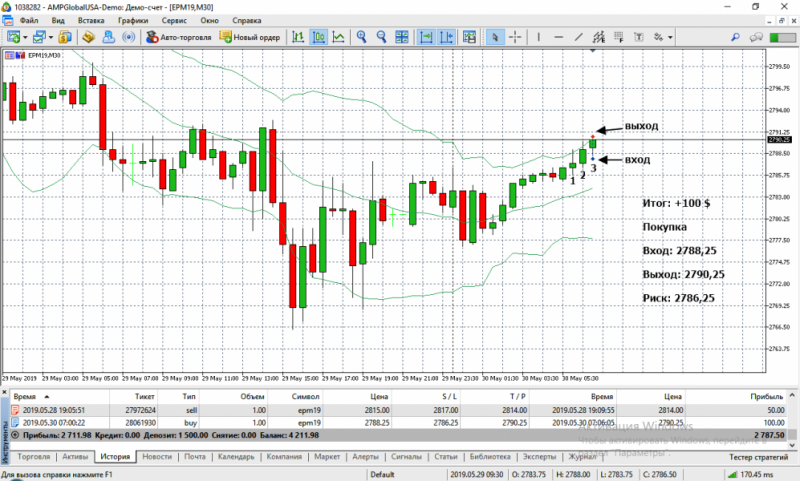Select the text label tool
This screenshot has width=800, height=481.
[639, 37]
